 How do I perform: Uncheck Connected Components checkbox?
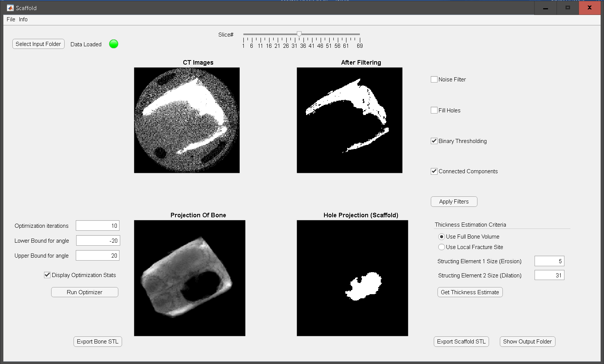tap(434, 171)
